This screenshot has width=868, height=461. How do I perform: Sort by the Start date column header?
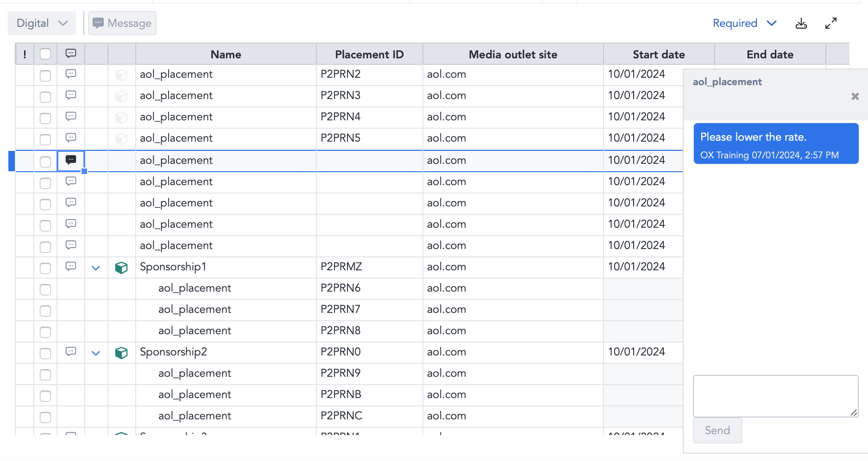(x=659, y=54)
